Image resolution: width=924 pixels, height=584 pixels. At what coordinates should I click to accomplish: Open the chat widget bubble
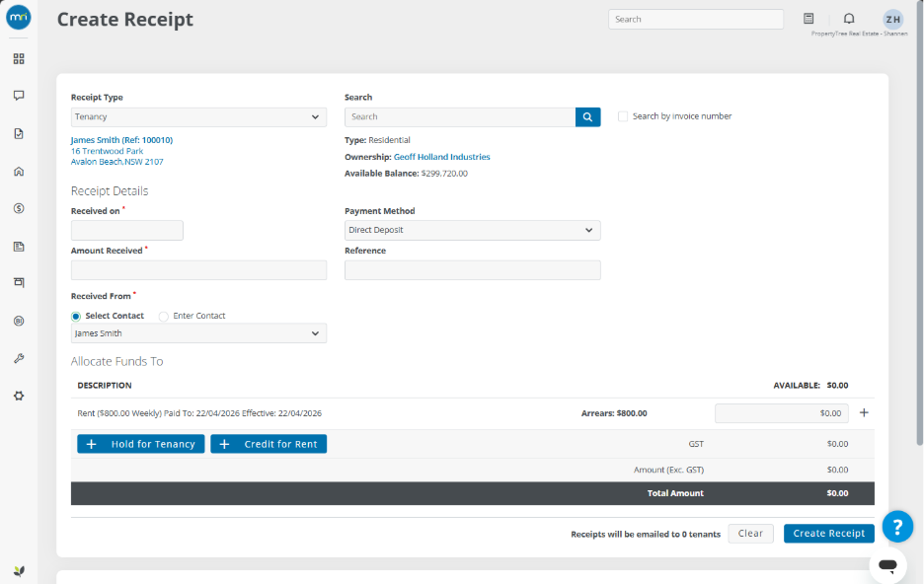tap(887, 565)
